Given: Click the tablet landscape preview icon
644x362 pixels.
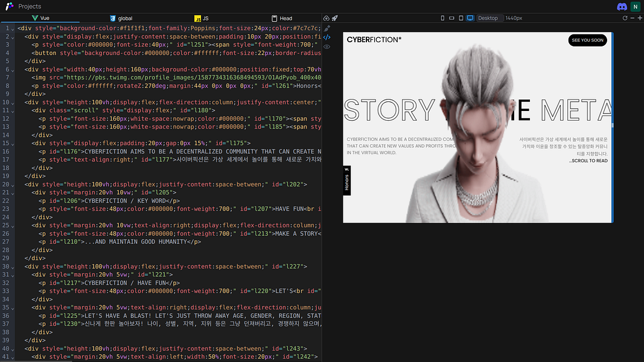Looking at the screenshot, I should tap(451, 18).
